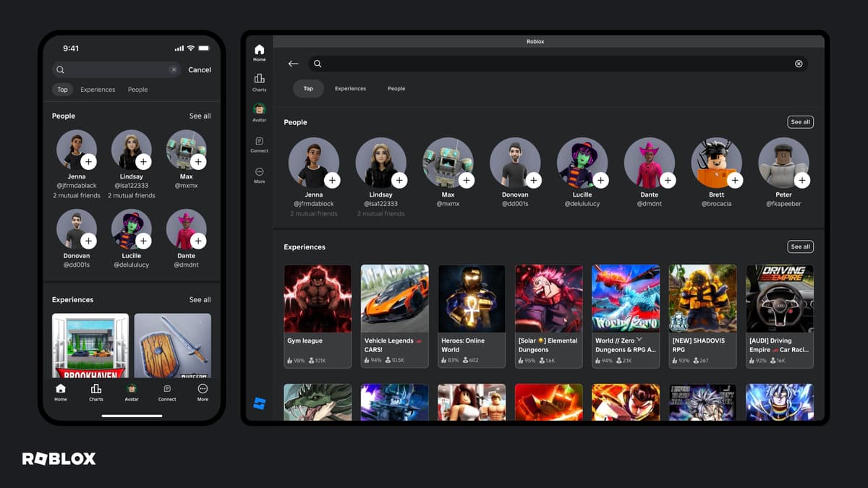Open Avatar in the desktop sidebar
The width and height of the screenshot is (868, 488).
259,112
